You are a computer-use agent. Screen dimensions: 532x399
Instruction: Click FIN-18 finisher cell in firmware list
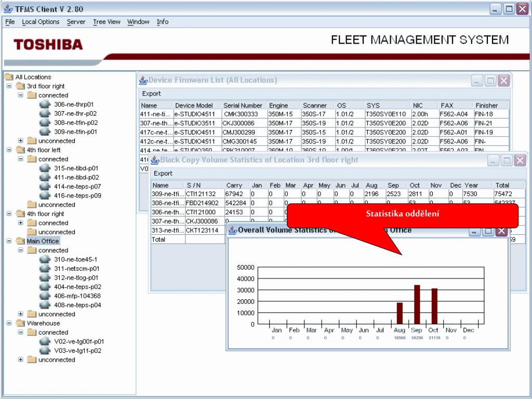tap(491, 114)
